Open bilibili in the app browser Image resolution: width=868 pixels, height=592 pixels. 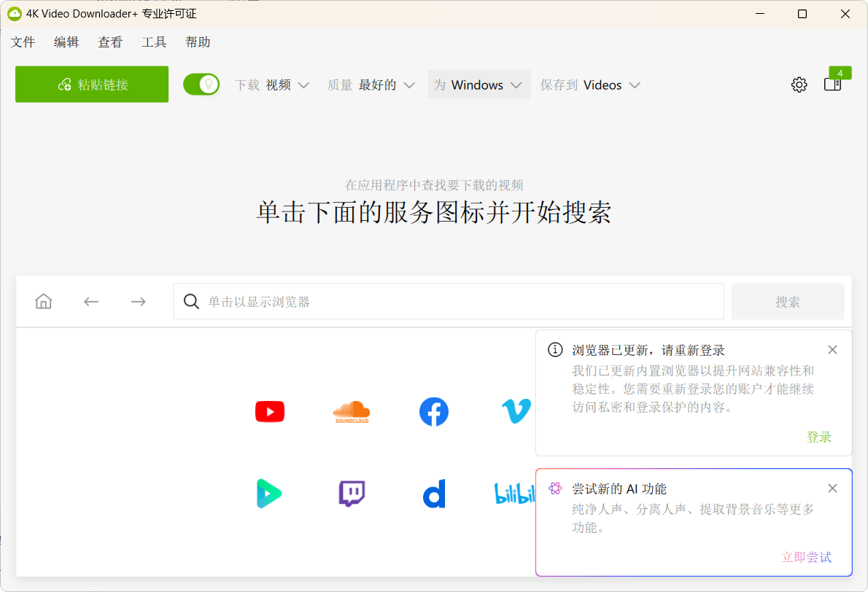pyautogui.click(x=516, y=493)
